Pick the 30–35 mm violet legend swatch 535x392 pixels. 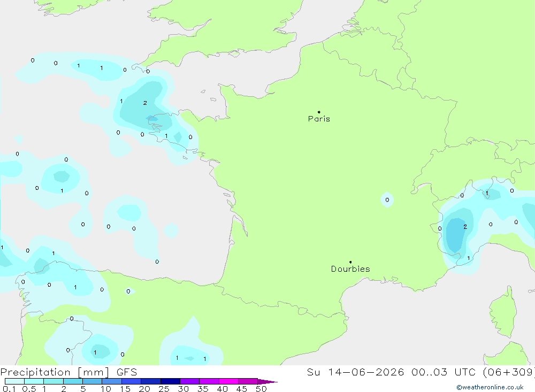[189, 381]
